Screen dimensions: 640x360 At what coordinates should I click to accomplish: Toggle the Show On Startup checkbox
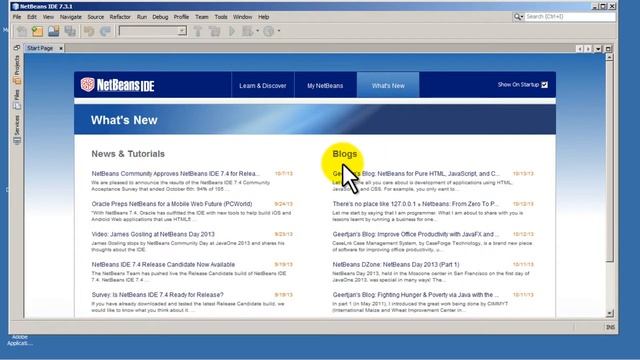click(x=544, y=85)
